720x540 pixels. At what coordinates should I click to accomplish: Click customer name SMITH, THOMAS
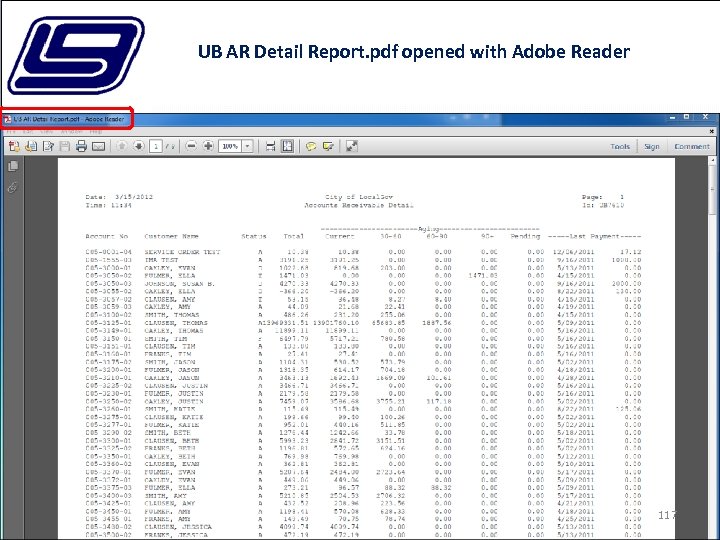(172, 315)
